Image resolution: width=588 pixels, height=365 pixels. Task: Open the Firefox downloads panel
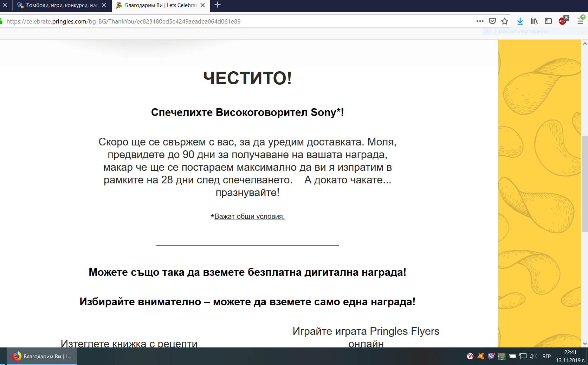coord(520,21)
